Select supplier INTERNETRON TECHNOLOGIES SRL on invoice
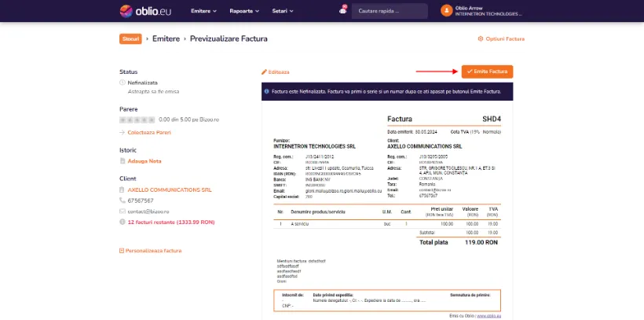The width and height of the screenshot is (644, 320). (x=315, y=146)
